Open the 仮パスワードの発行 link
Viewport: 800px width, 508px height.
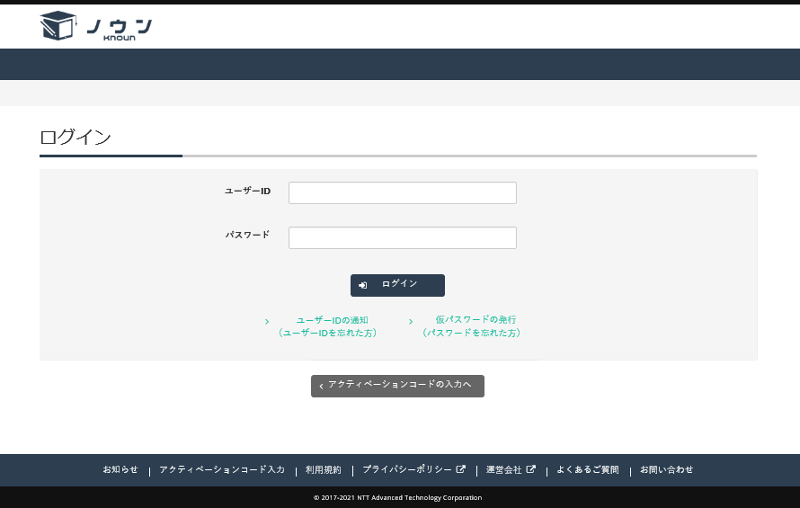click(x=471, y=326)
